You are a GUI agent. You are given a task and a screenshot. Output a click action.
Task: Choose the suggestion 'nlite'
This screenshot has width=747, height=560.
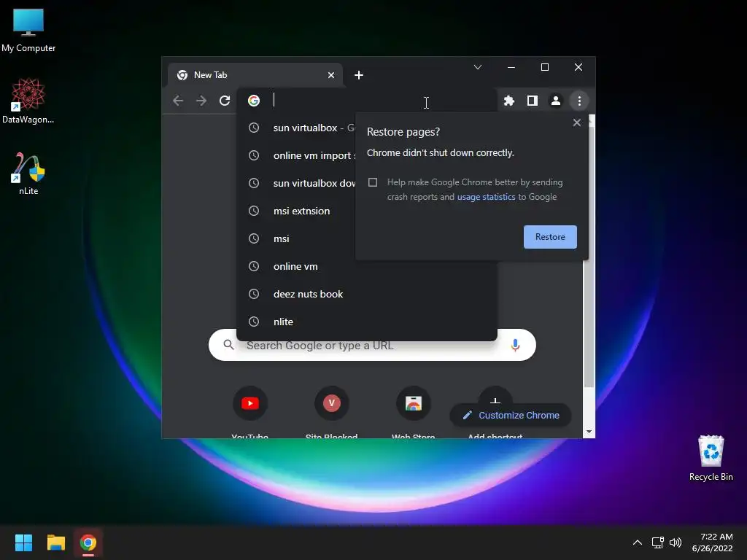coord(367,322)
